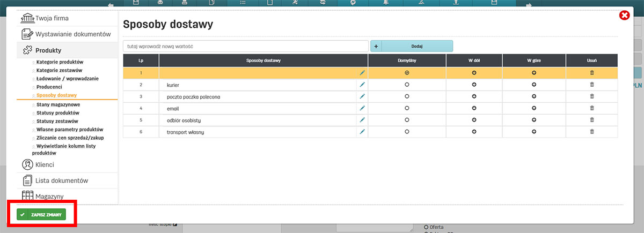This screenshot has height=233, width=644.
Task: Remove poczta paczka polecona using trash icon
Action: tap(592, 96)
